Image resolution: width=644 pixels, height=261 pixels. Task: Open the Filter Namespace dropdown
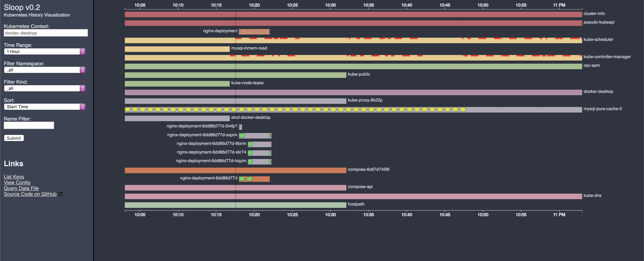(44, 70)
